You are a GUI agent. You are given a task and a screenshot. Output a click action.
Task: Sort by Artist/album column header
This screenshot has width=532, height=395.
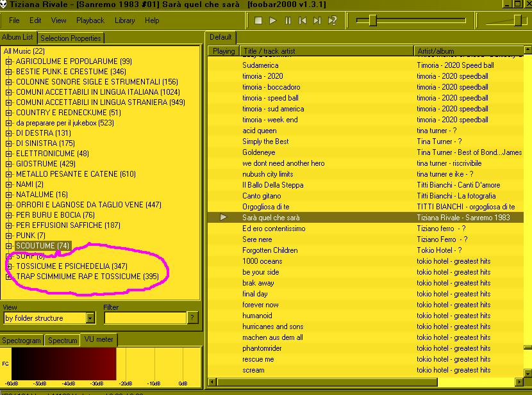pyautogui.click(x=469, y=51)
